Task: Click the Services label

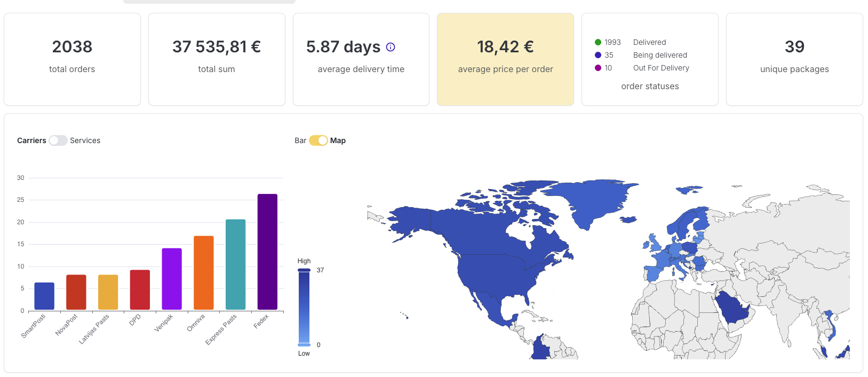Action: 85,140
